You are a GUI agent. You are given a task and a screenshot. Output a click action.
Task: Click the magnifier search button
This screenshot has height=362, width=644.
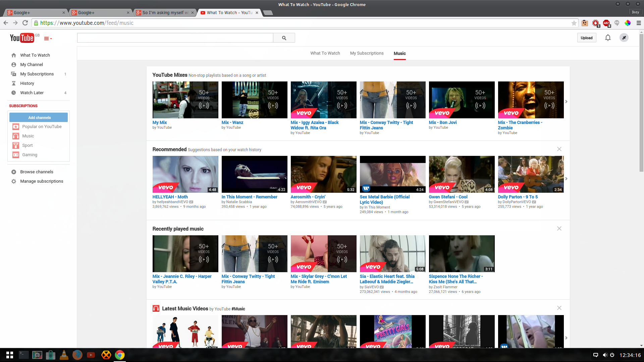(284, 38)
